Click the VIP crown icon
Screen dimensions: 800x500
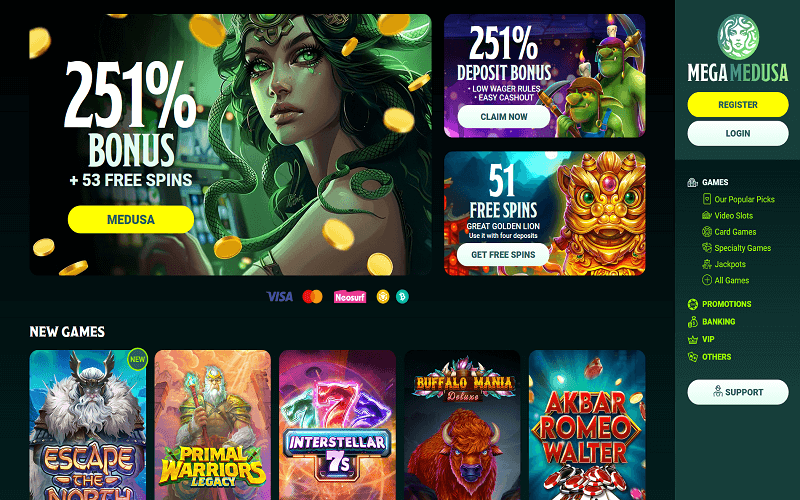(692, 339)
